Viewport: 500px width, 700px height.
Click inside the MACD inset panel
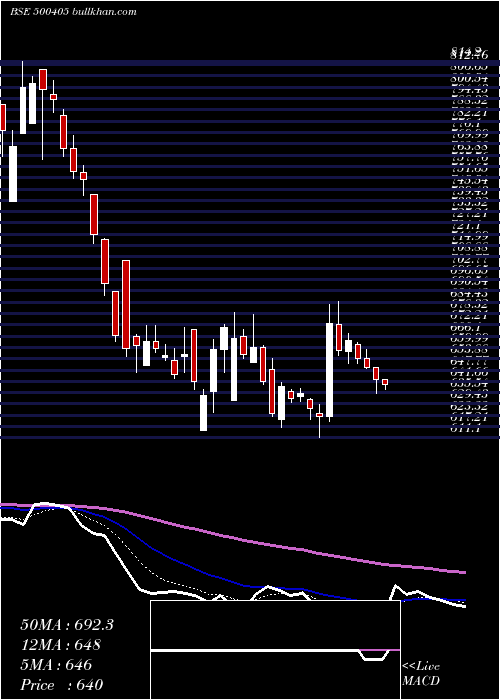pos(275,650)
